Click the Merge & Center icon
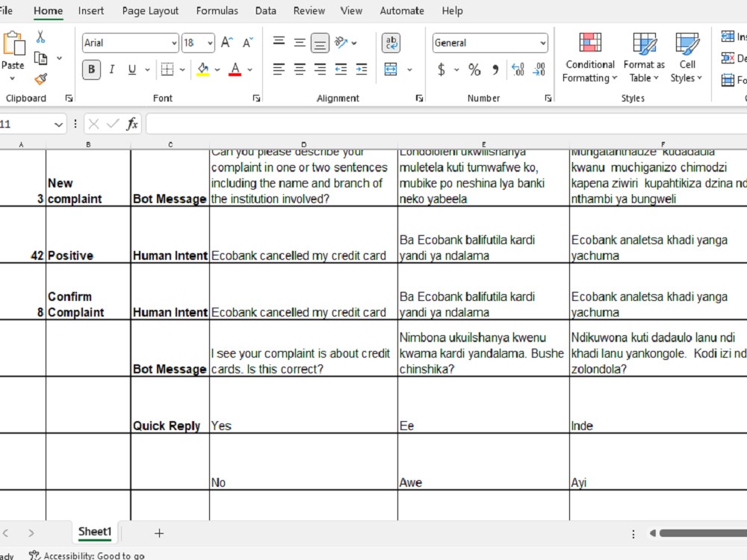 (391, 69)
